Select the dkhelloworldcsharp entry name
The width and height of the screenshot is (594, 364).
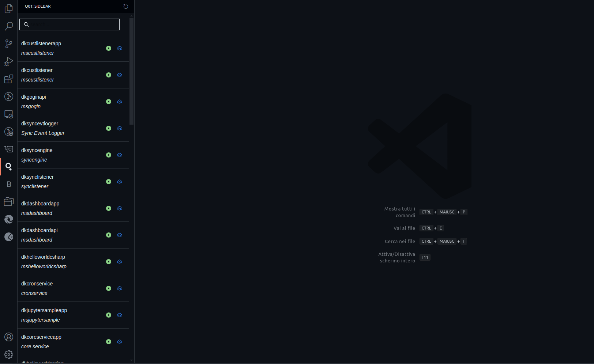[x=43, y=257]
